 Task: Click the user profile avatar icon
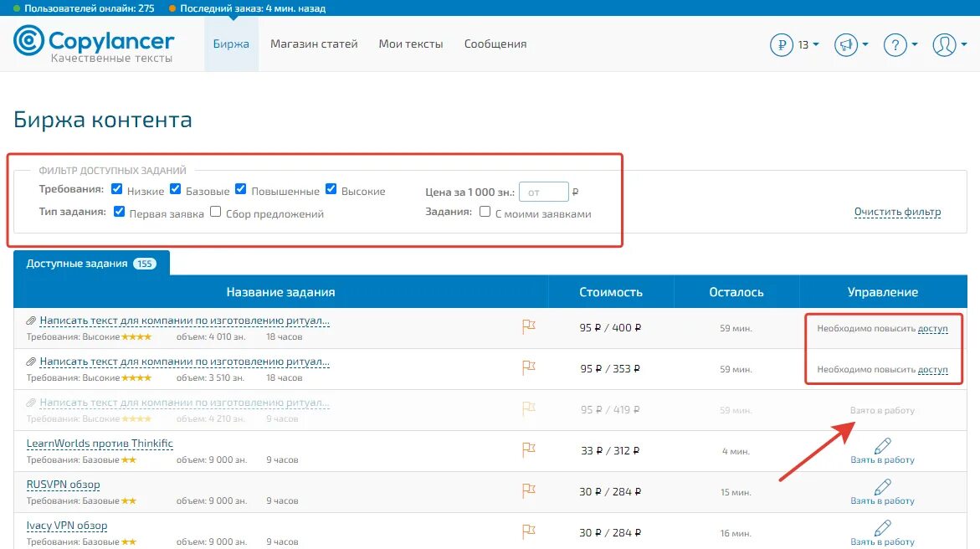pos(944,44)
